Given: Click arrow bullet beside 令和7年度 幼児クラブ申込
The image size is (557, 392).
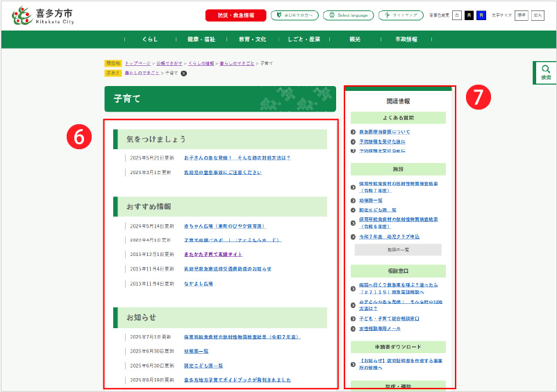Looking at the screenshot, I should (x=353, y=237).
